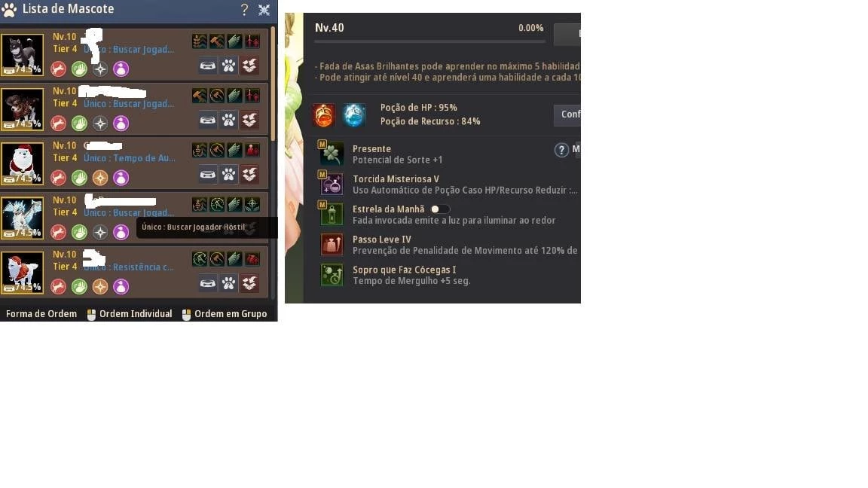The height and width of the screenshot is (488, 868).
Task: Click the Conf button beside potion settings
Action: click(567, 114)
